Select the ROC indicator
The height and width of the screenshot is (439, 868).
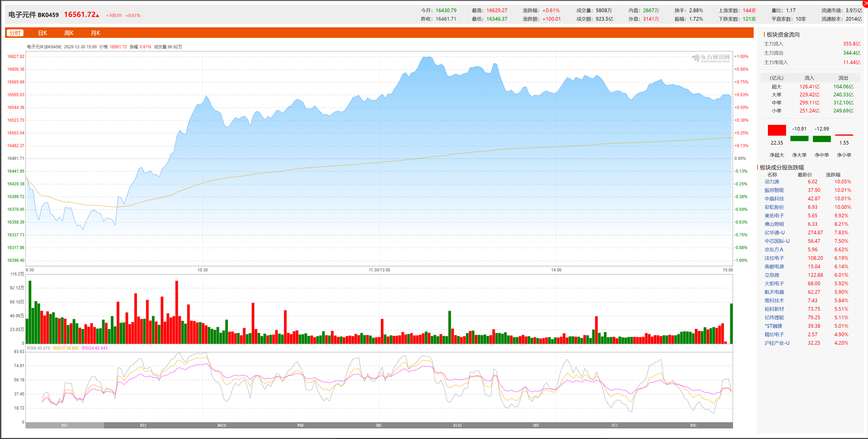coord(693,425)
